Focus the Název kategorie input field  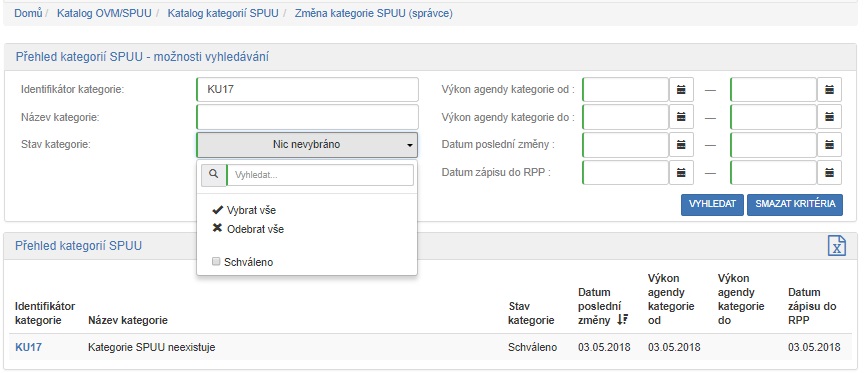click(x=307, y=117)
